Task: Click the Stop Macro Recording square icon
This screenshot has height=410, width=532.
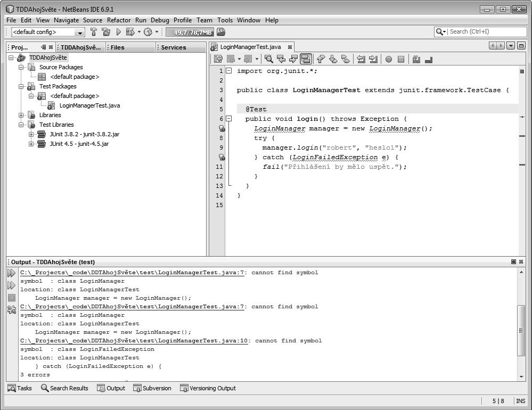Action: [x=400, y=59]
